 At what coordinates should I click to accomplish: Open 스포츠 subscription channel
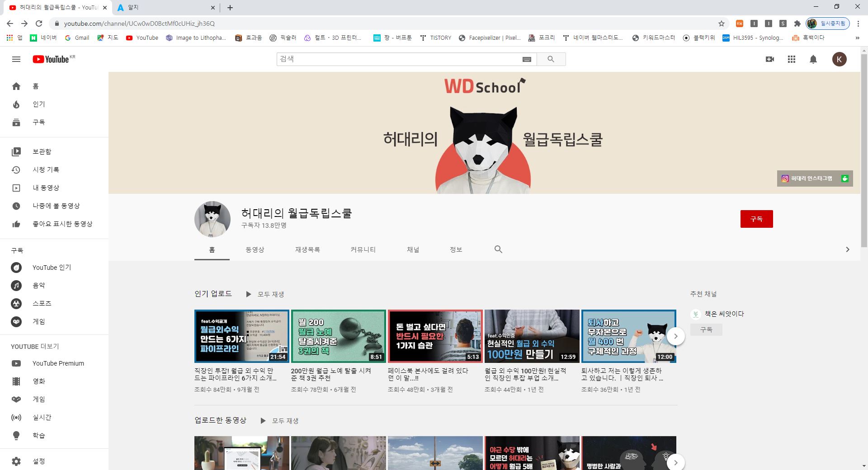(54, 304)
